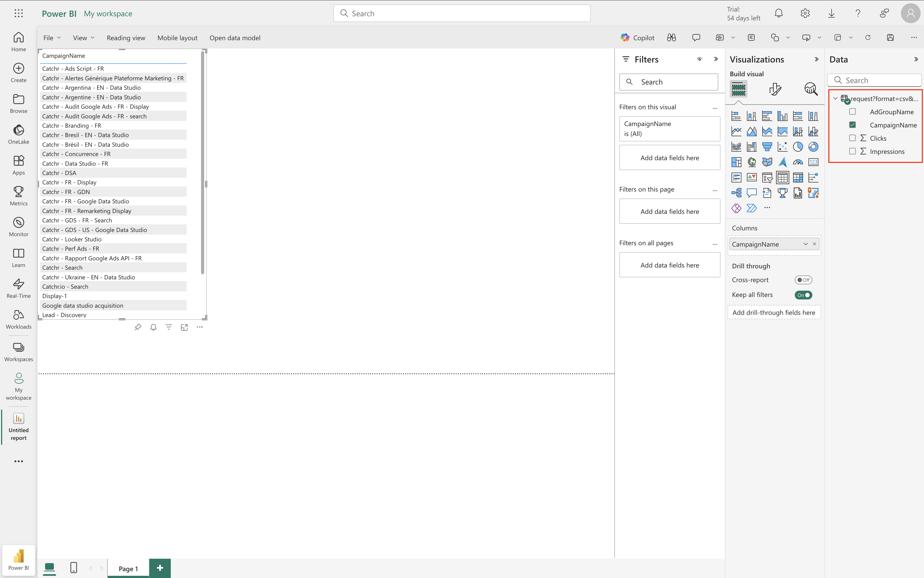Select the line chart visualization
This screenshot has height=578, width=924.
[736, 132]
